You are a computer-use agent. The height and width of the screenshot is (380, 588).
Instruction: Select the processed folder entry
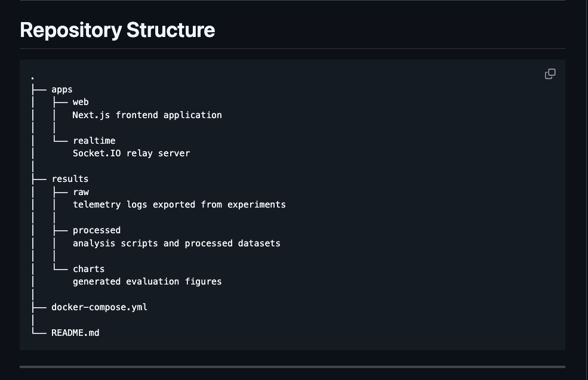coord(97,230)
